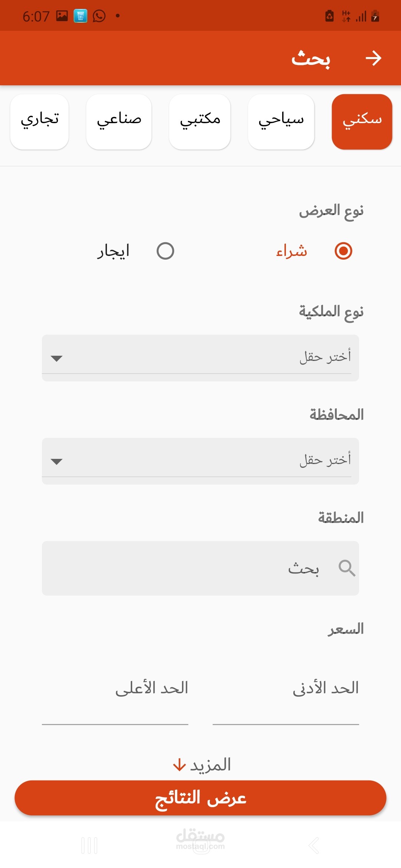Tap the Android back navigation chevron
401x868 pixels.
314,845
